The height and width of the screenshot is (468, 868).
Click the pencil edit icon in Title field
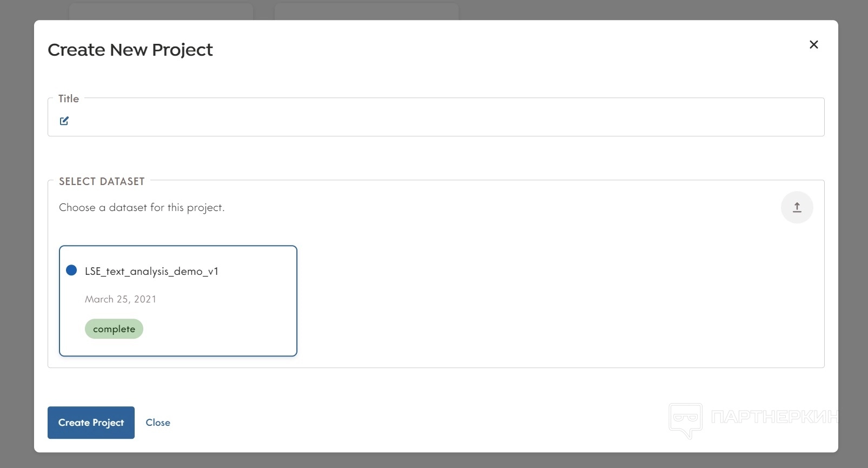click(64, 121)
